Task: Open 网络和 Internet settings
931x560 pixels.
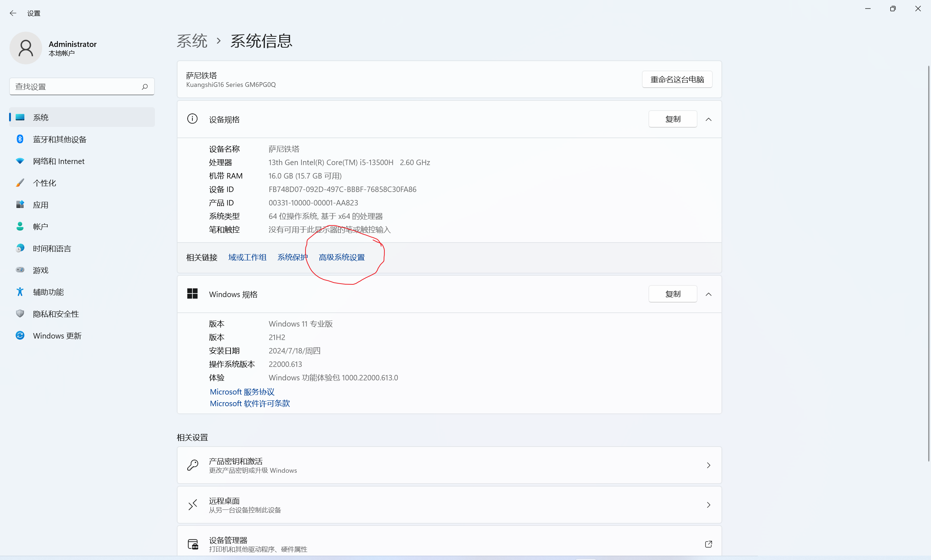Action: [x=82, y=161]
